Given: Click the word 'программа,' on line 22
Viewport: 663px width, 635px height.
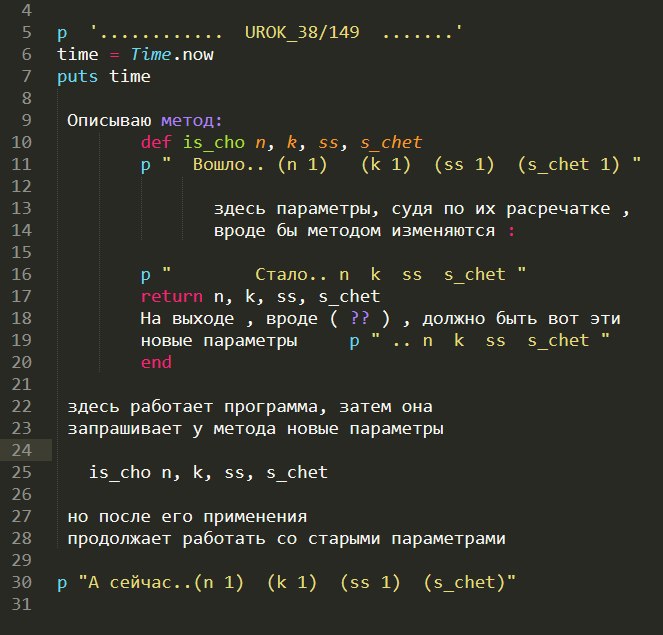Looking at the screenshot, I should (x=275, y=407).
